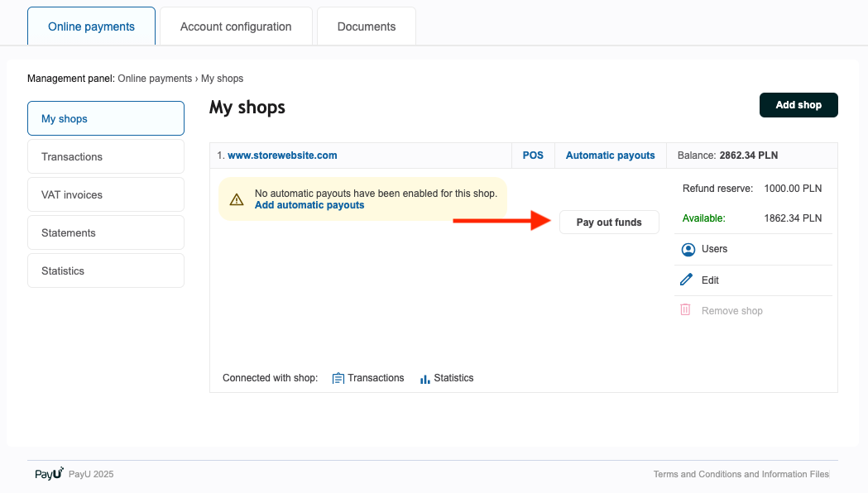Screen dimensions: 868x493
Task: Click the Automatic payouts column header
Action: coord(610,155)
